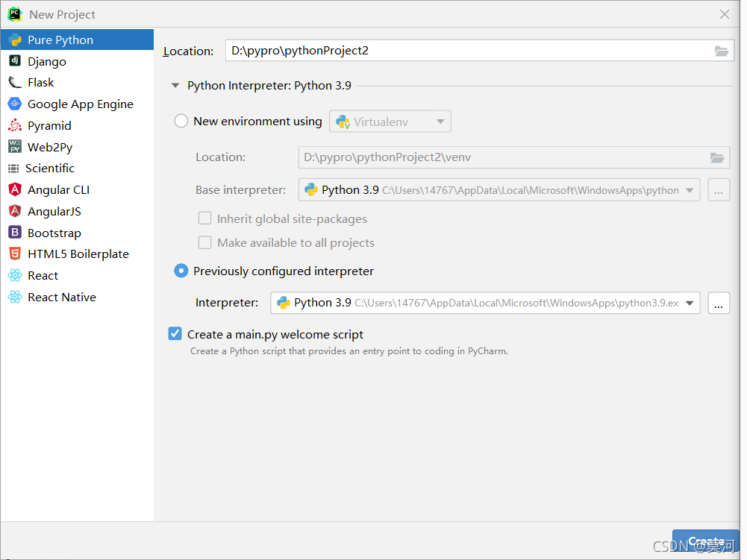This screenshot has width=747, height=560.
Task: Click the ellipsis button beside Interpreter
Action: pos(719,303)
